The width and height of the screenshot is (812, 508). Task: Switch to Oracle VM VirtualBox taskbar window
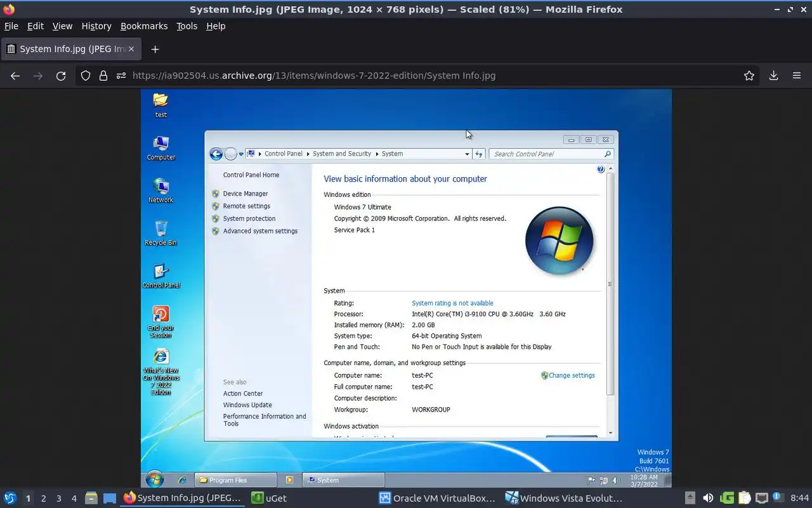[x=437, y=498]
